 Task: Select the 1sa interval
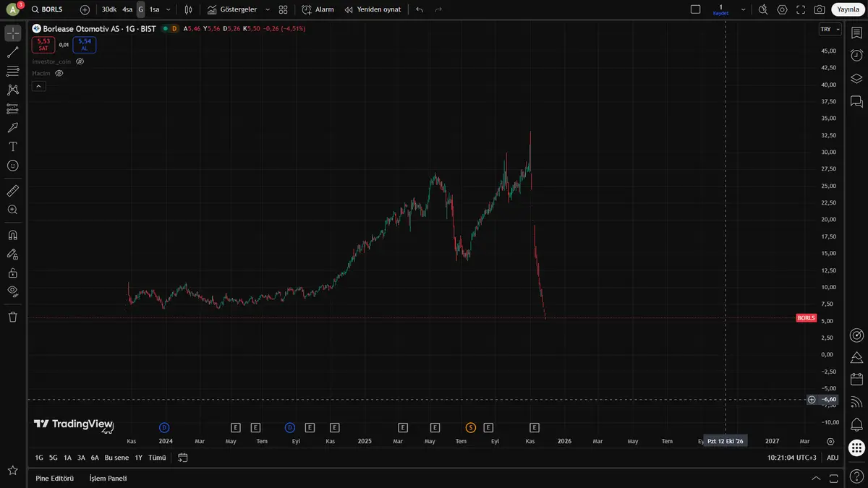pos(154,9)
